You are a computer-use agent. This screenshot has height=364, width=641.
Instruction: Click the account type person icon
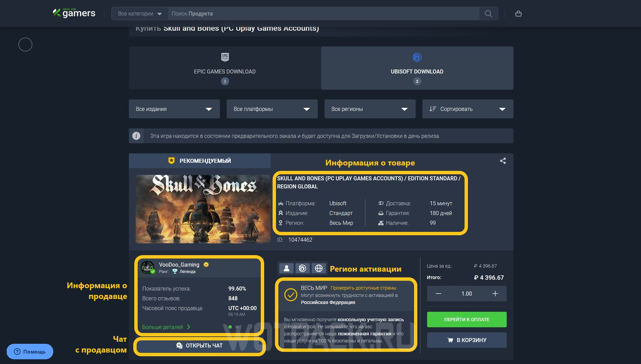tap(286, 268)
